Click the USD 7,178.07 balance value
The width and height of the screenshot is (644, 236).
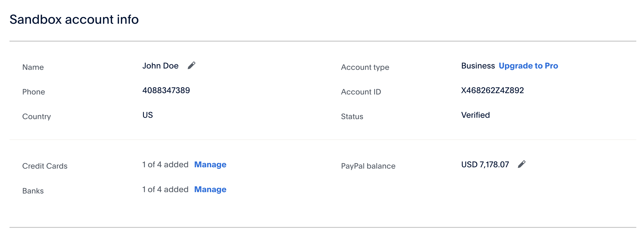coord(485,165)
